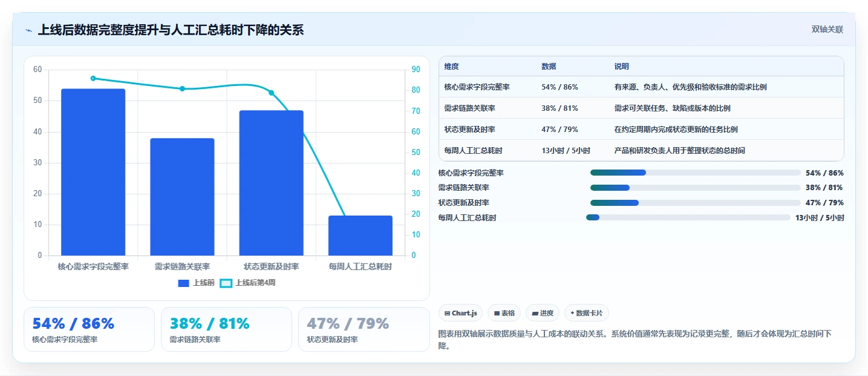Click description 在约定周期内完成状态更新的任务比例
Screen dimensions: 868x376
[x=676, y=130]
